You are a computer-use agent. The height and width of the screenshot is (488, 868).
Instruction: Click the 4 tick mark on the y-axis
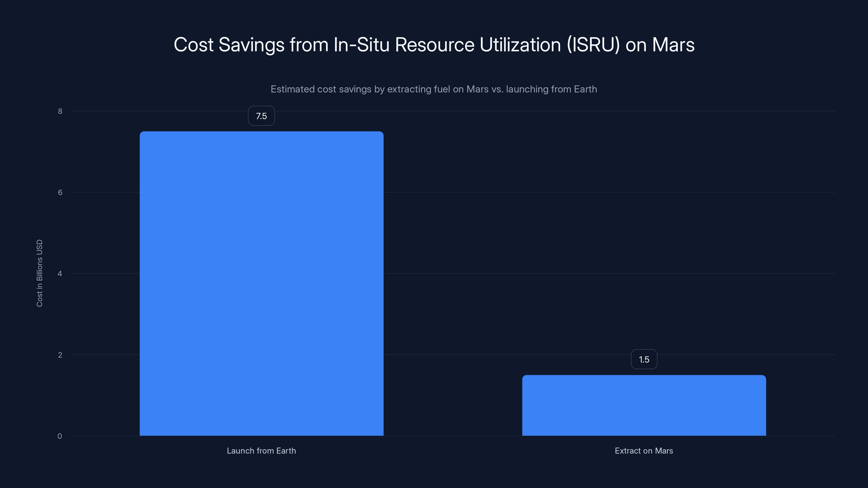(x=61, y=274)
